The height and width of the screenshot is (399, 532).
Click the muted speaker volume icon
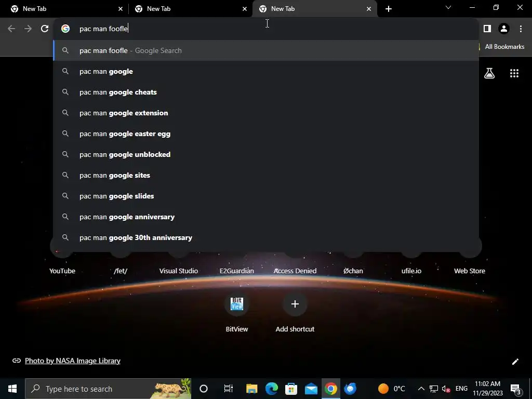(x=446, y=389)
